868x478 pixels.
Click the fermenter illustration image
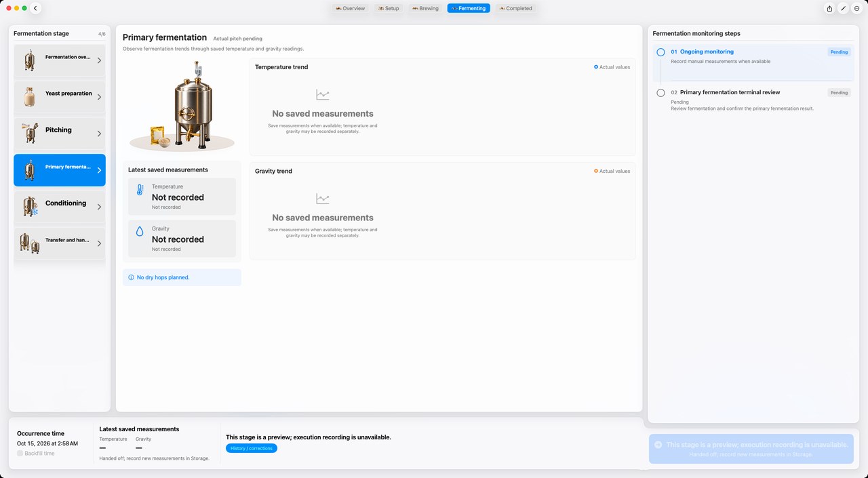[182, 106]
